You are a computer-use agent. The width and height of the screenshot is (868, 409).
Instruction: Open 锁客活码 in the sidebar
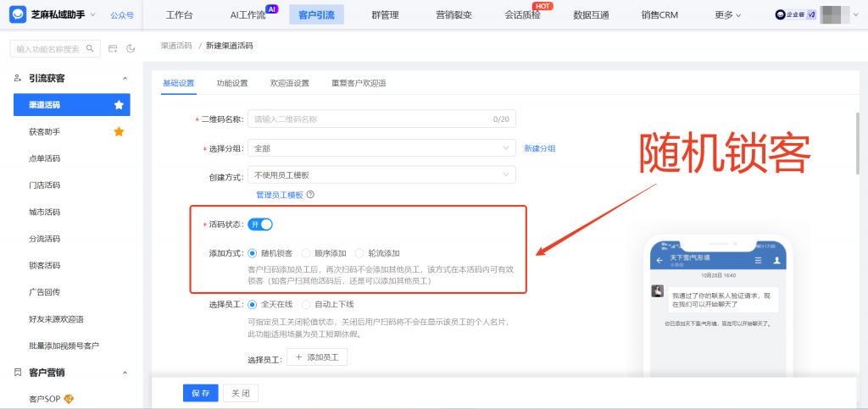coord(44,265)
